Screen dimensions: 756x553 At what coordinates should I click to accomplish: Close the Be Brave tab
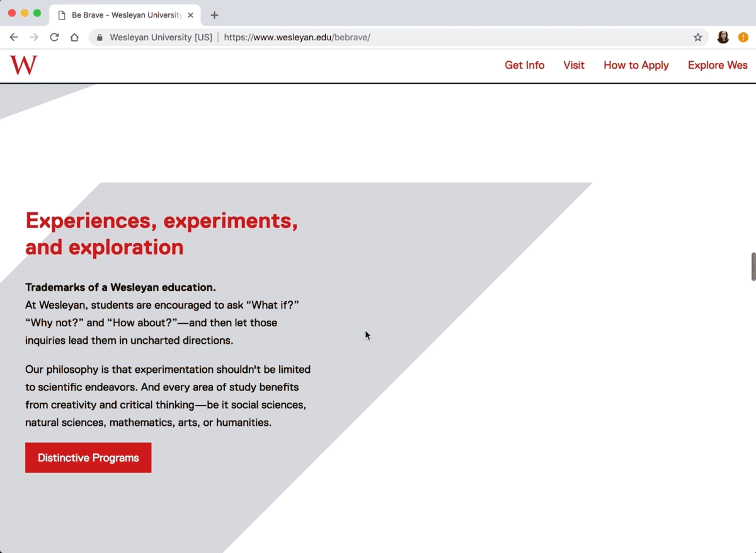point(190,14)
